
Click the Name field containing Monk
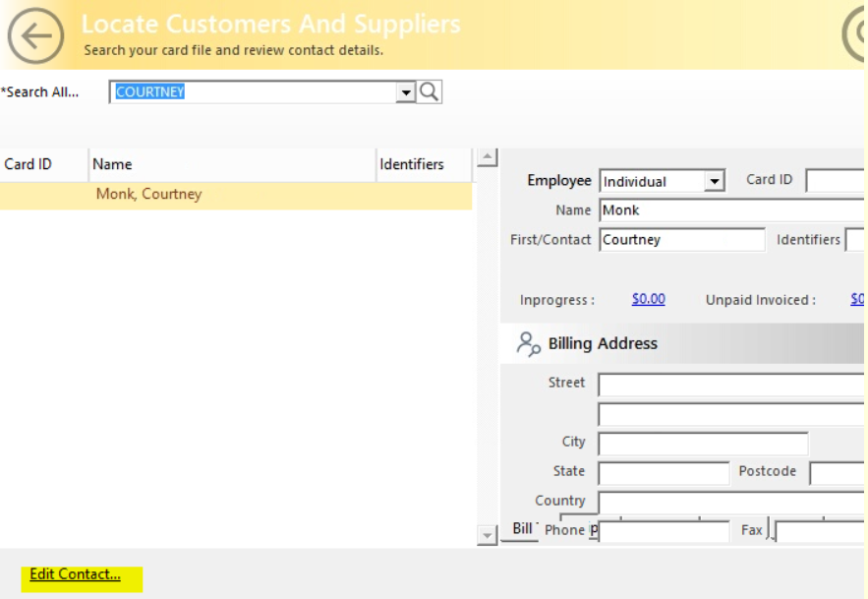point(731,210)
